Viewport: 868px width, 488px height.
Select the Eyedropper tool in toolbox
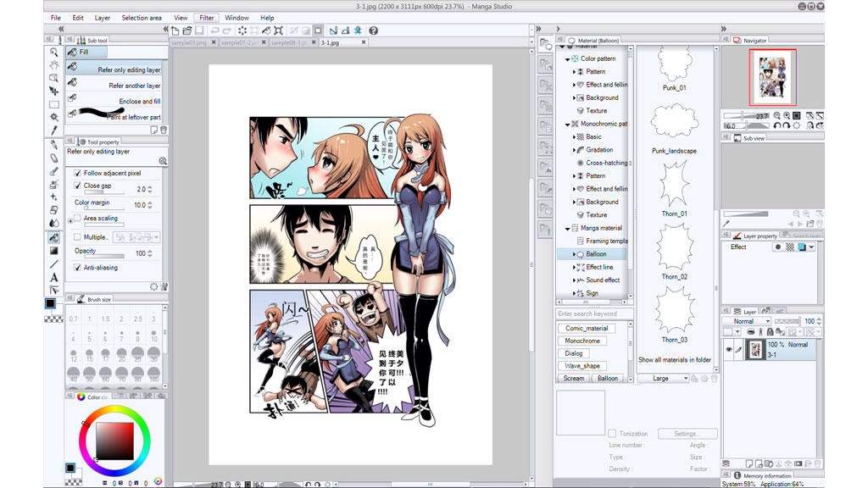[x=53, y=130]
